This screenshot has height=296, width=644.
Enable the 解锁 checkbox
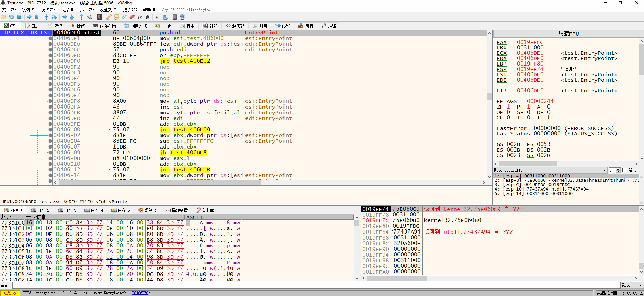tap(624, 170)
